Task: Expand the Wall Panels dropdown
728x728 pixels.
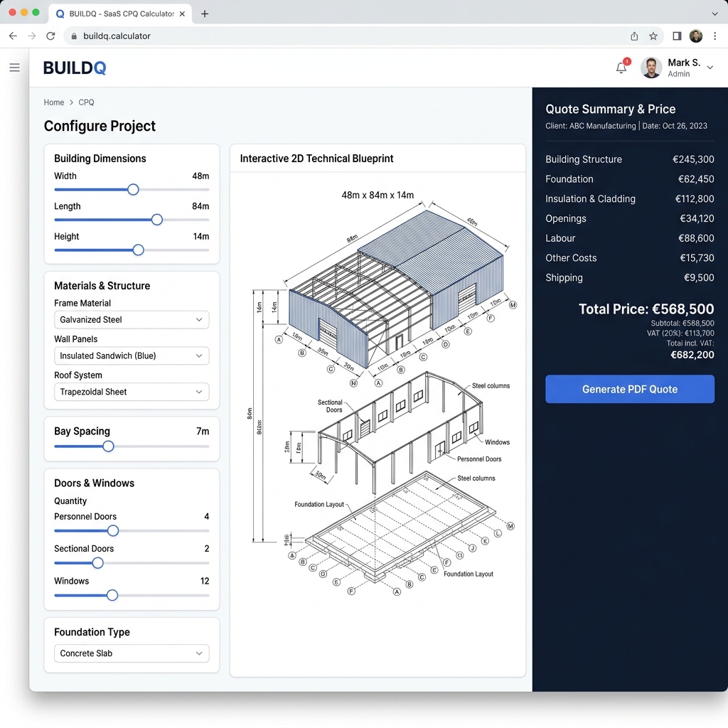Action: coord(132,355)
